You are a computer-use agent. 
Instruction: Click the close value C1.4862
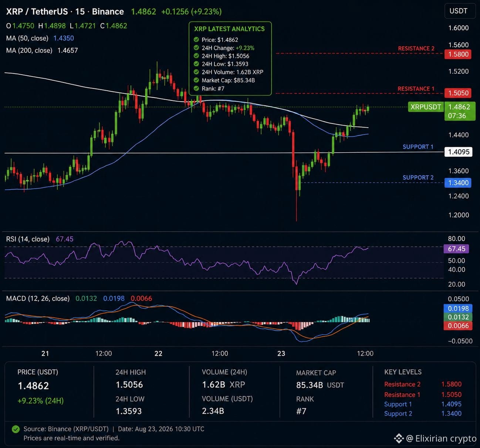(x=114, y=26)
